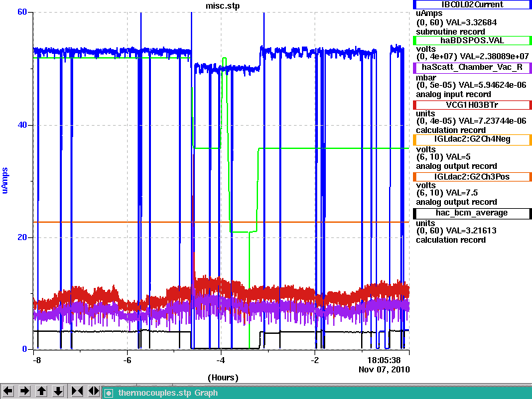
Task: Select the IBC0L02Current legend button
Action: point(472,5)
